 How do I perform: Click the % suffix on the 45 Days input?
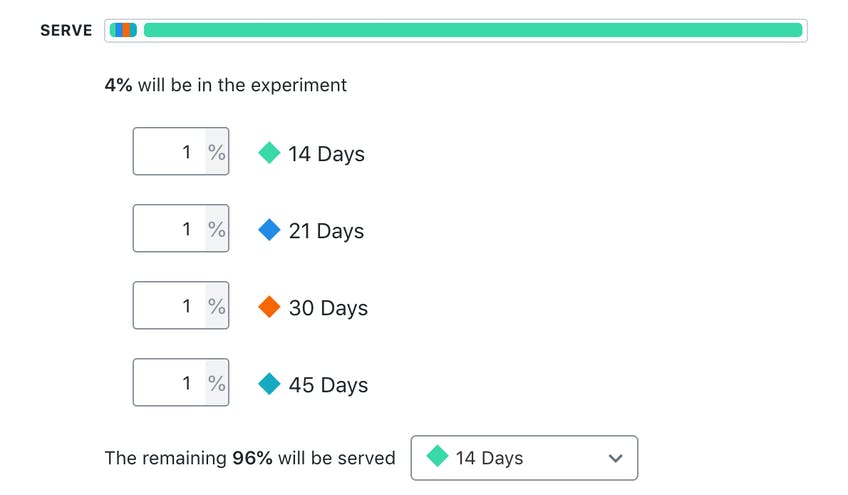coord(217,383)
